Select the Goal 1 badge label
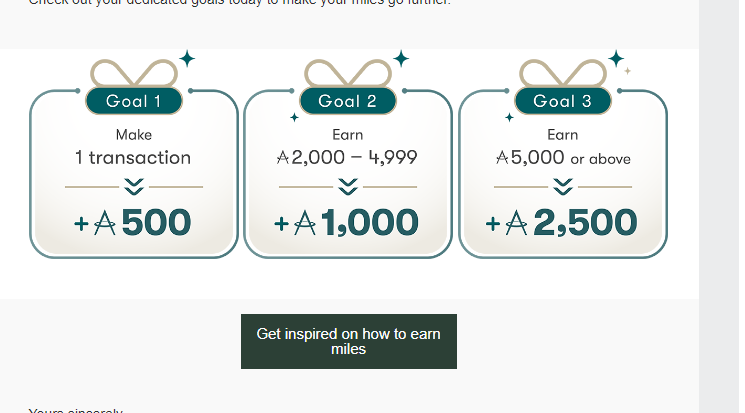Viewport: 745px width, 413px height. click(133, 101)
